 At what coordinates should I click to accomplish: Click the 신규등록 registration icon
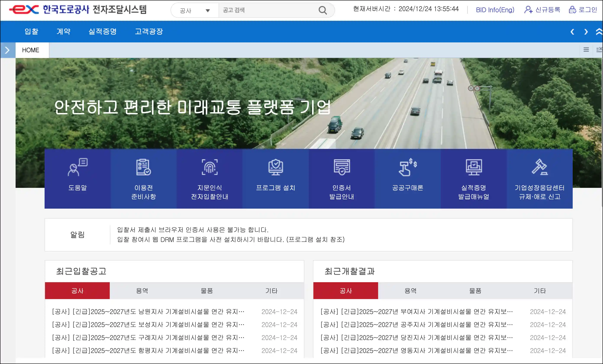[528, 10]
